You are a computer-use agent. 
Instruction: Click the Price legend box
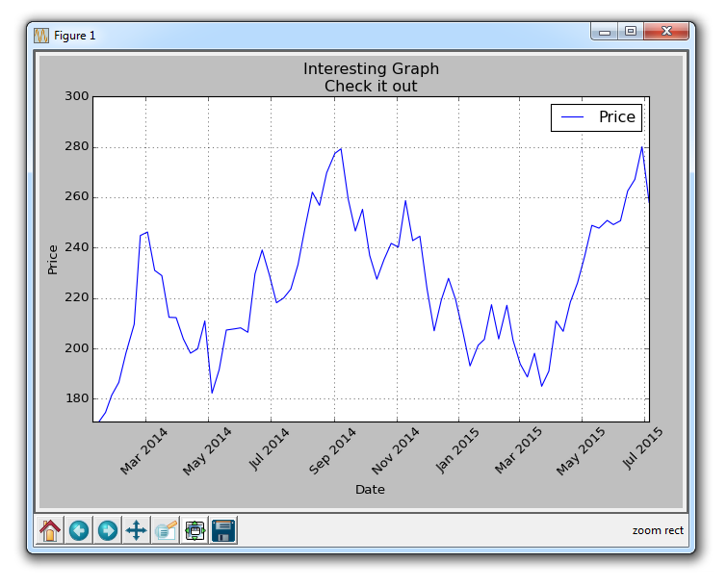[595, 117]
